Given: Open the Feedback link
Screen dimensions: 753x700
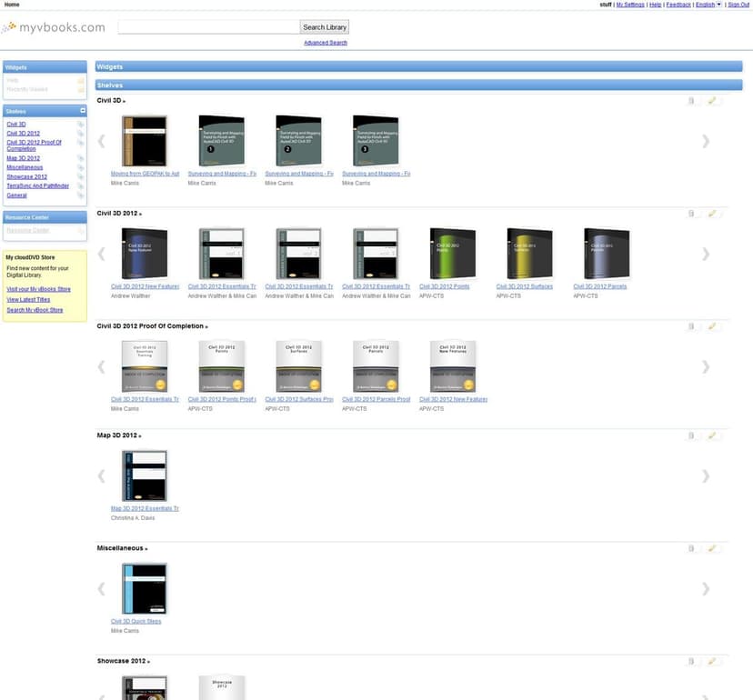Looking at the screenshot, I should pyautogui.click(x=678, y=5).
